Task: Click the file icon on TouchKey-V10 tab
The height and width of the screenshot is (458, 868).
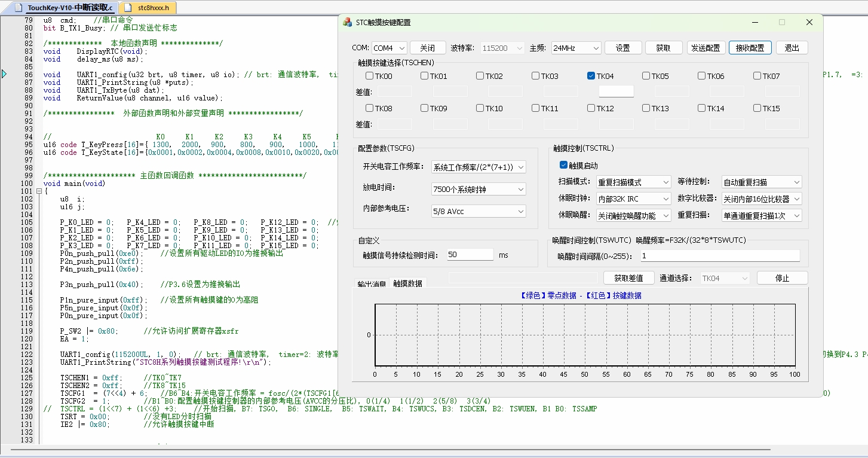Action: click(x=19, y=8)
